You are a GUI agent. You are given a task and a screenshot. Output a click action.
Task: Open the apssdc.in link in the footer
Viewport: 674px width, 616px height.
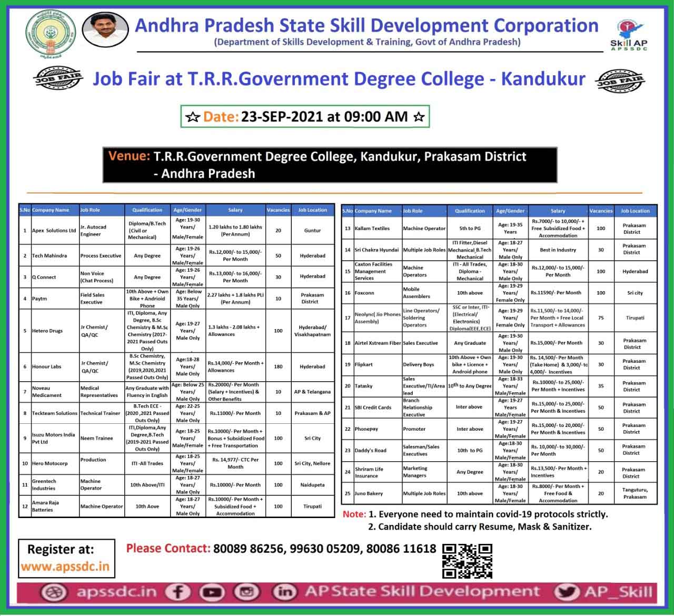116,592
